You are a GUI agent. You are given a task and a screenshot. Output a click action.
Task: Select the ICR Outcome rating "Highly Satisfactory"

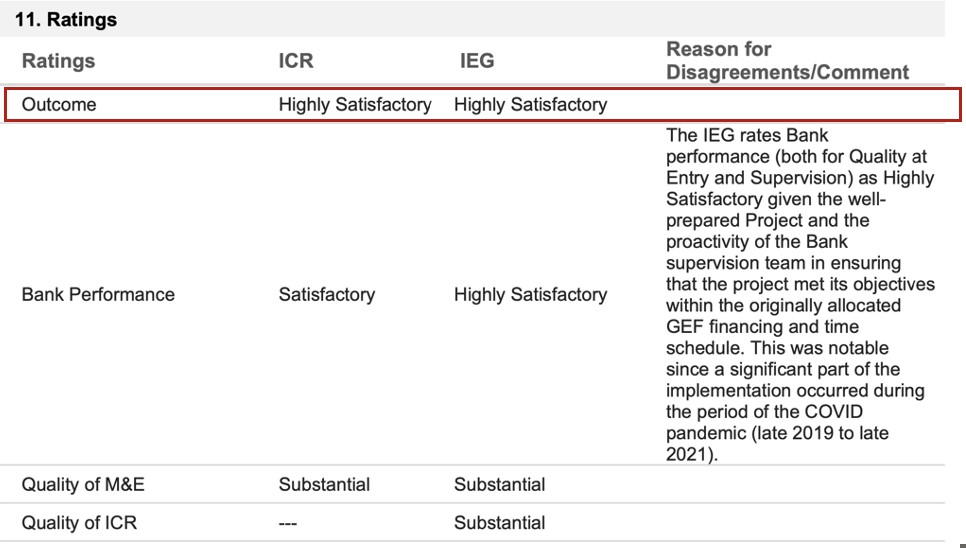355,104
